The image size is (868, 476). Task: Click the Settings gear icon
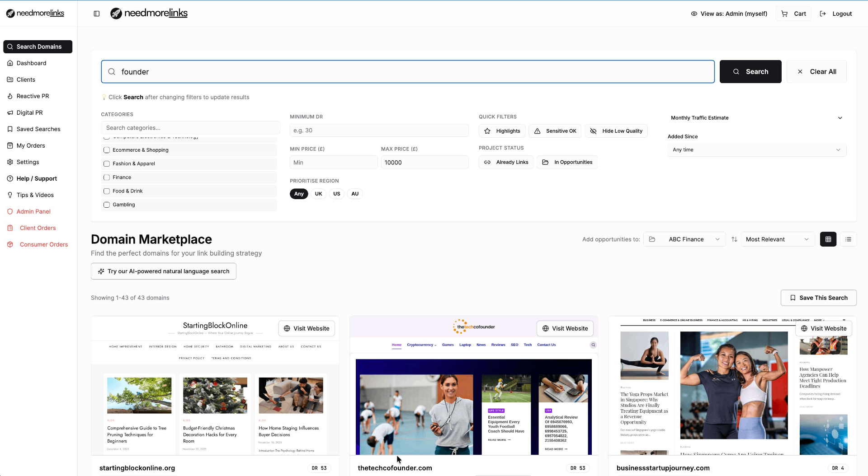(x=10, y=162)
